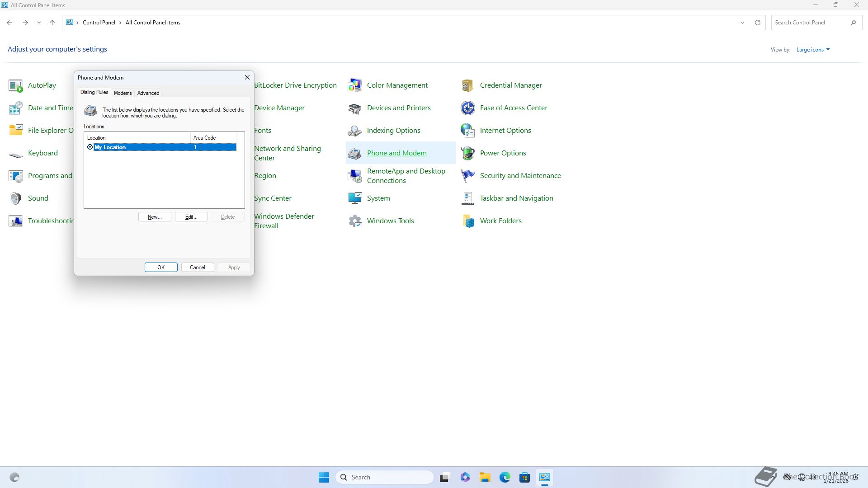The image size is (868, 488).
Task: Open the Ease of Access Center icon
Action: click(x=467, y=108)
